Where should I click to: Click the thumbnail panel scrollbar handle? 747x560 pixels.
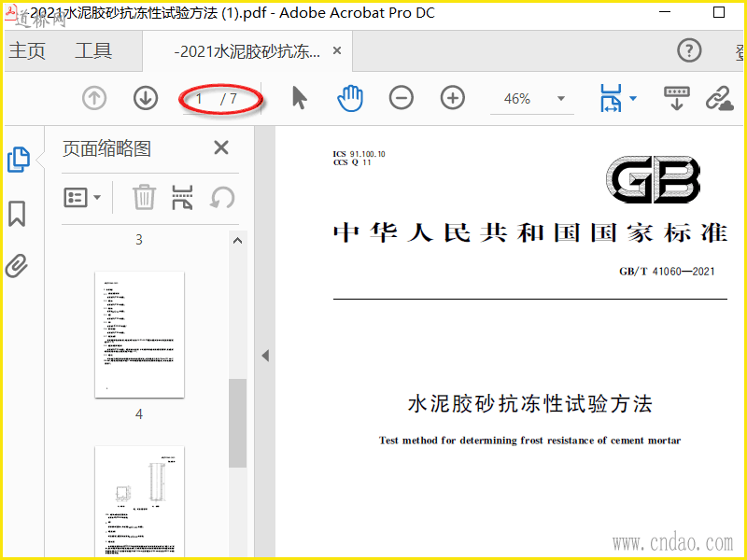[x=237, y=423]
